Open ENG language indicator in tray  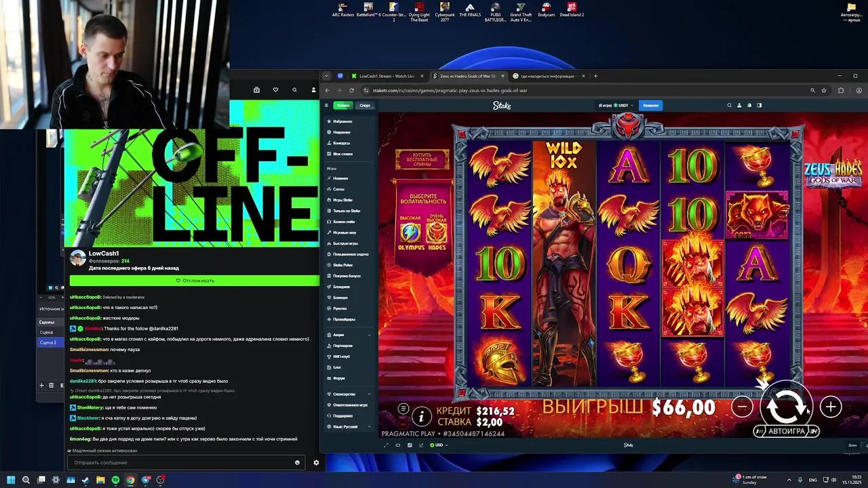813,480
